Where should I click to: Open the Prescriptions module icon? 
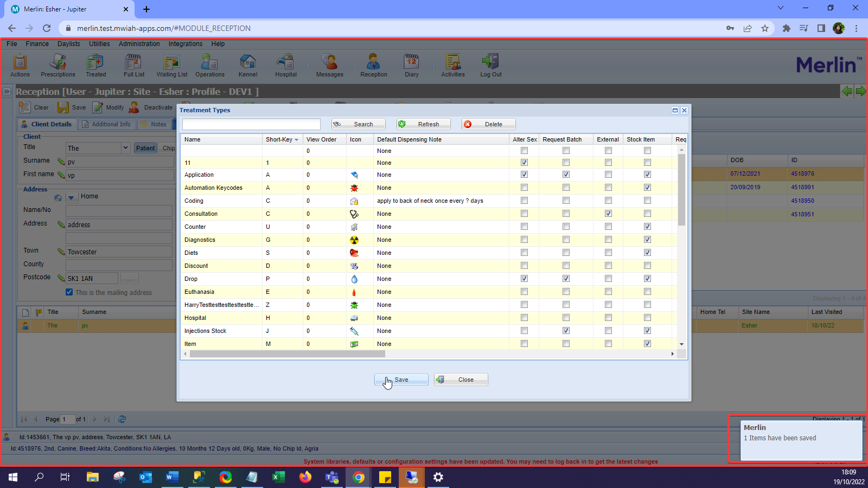[x=58, y=65]
